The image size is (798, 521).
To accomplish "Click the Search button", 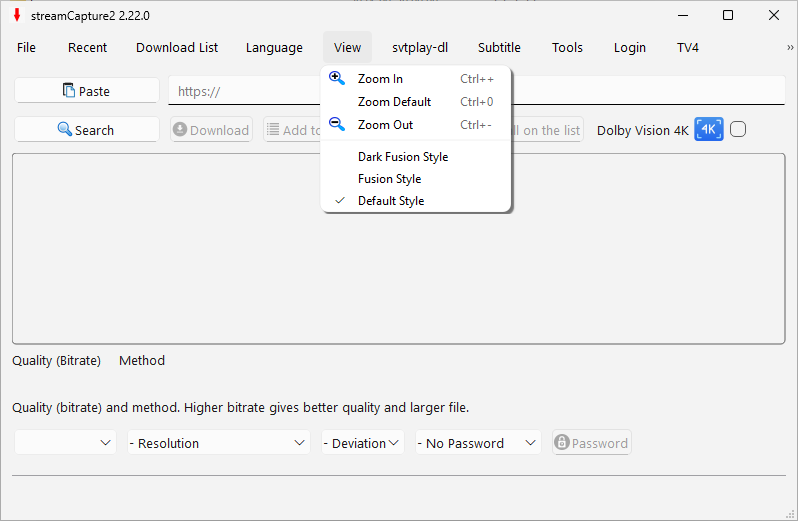I will (87, 130).
